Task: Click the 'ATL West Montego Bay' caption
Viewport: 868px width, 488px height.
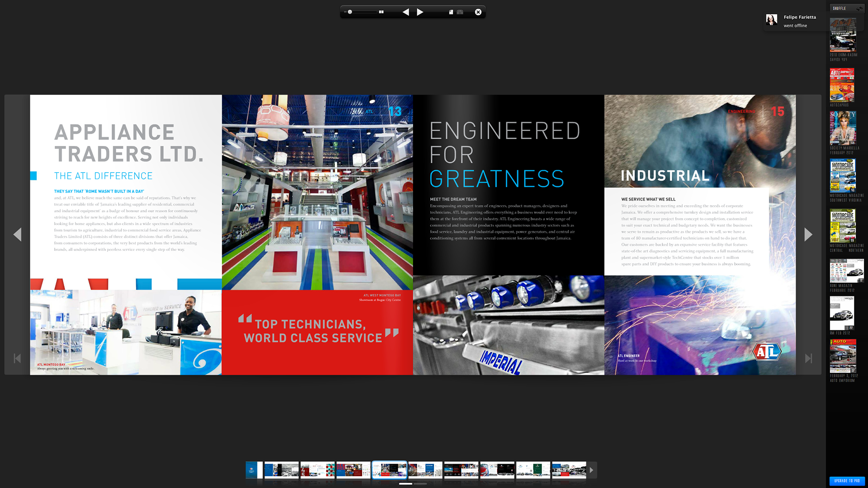Action: point(382,296)
